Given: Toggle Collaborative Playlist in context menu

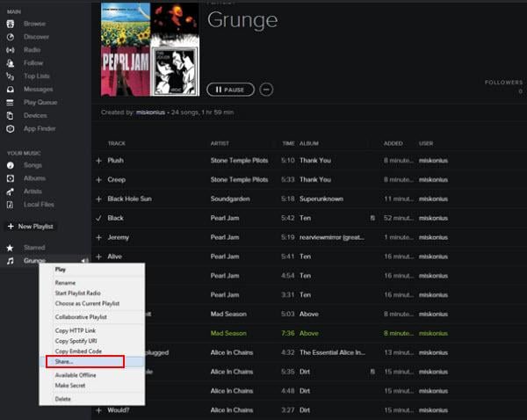Looking at the screenshot, I should (x=81, y=317).
